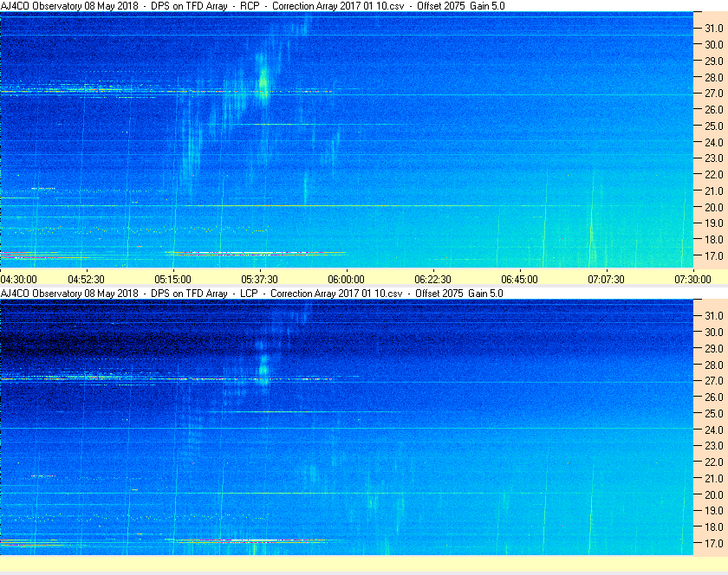Click the 21.0 frequency label on LCP plot
Viewport: 728px width, 575px height.
(714, 478)
